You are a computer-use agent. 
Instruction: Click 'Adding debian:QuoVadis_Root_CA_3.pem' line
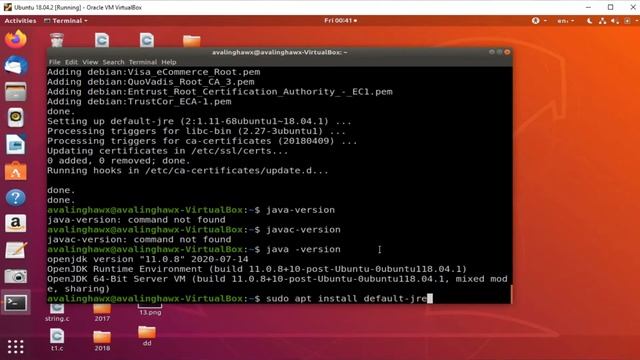151,82
